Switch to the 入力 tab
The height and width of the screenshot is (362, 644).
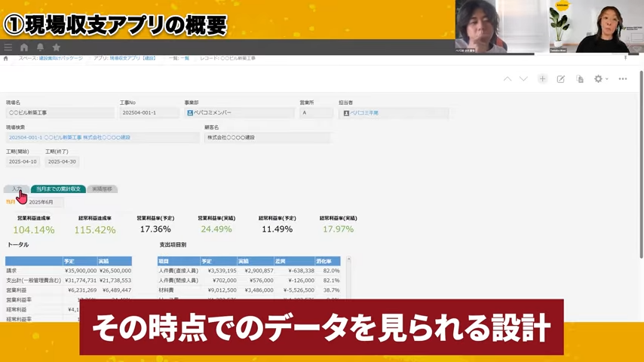(x=17, y=189)
